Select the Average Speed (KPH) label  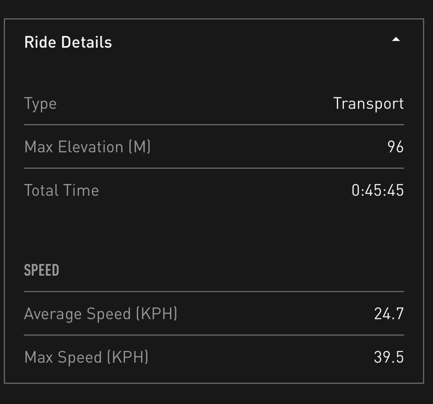(101, 314)
